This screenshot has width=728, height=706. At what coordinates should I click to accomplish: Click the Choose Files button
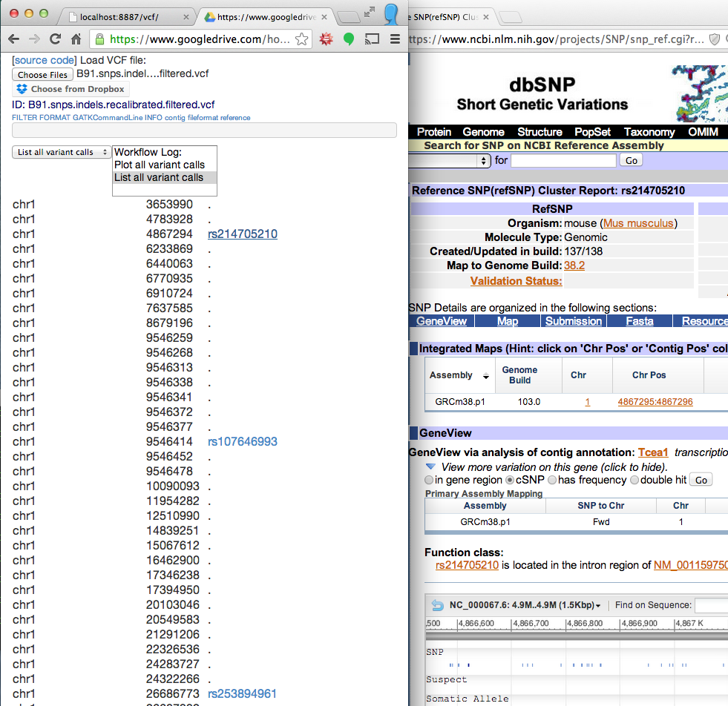(x=42, y=75)
